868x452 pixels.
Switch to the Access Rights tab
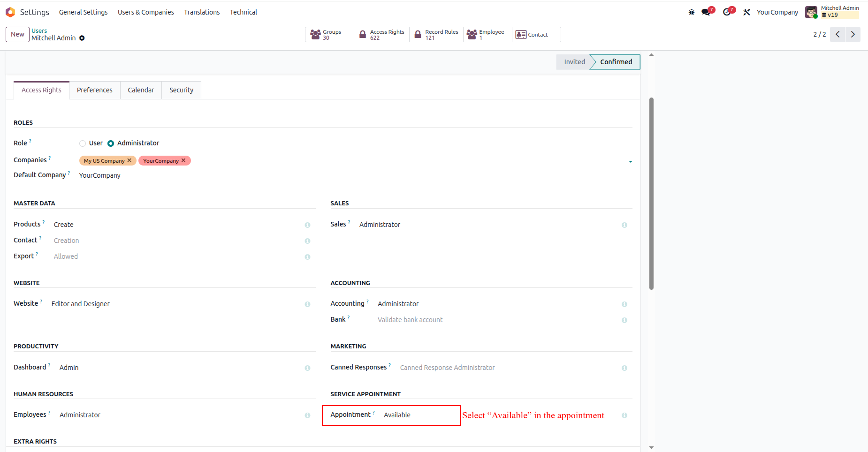click(41, 90)
